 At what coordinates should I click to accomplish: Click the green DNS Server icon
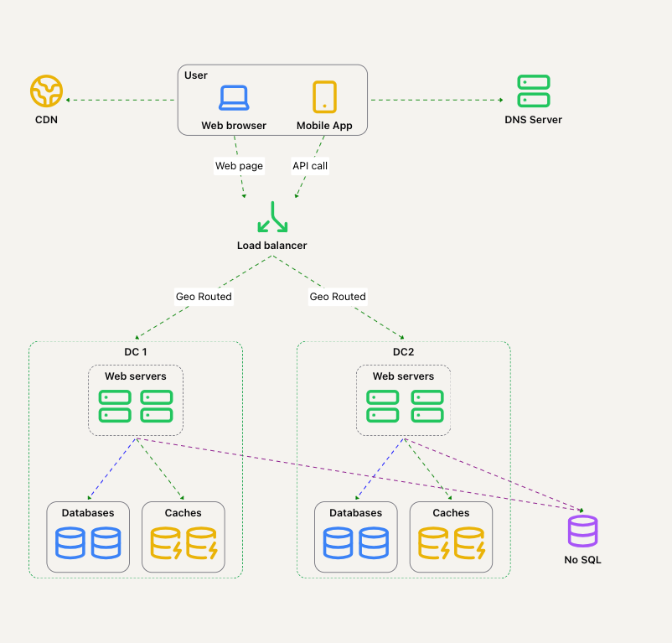533,91
